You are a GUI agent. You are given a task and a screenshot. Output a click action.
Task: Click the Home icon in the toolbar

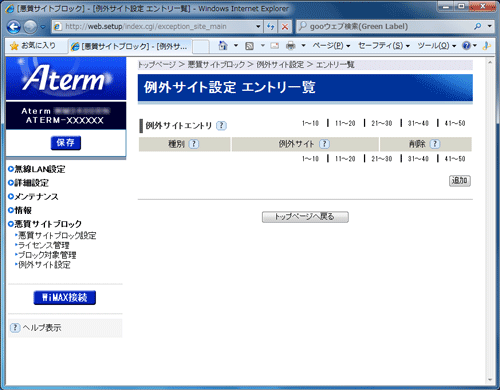[223, 45]
